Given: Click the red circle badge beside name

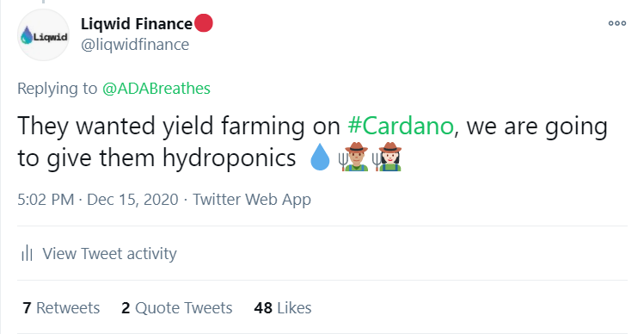Looking at the screenshot, I should [x=203, y=23].
